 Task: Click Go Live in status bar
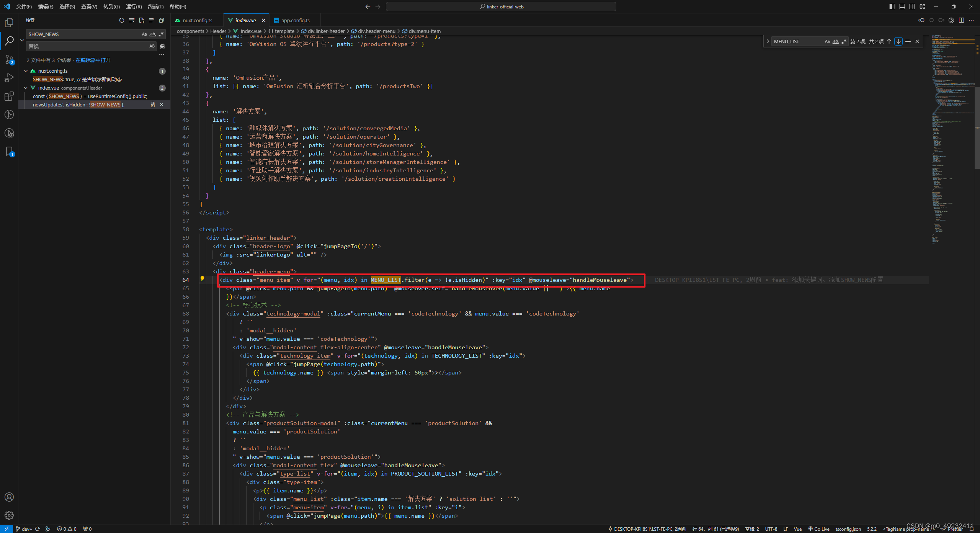point(819,529)
